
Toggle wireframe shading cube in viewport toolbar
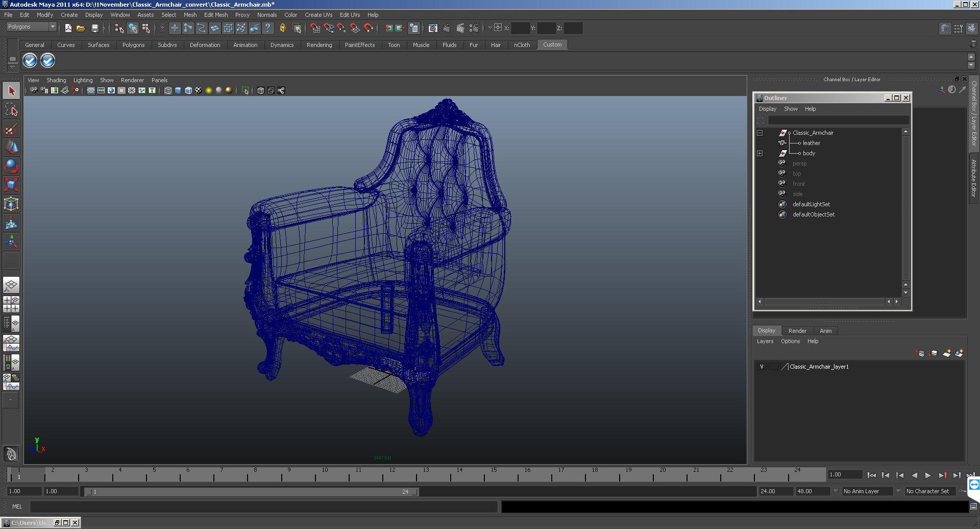(x=168, y=90)
